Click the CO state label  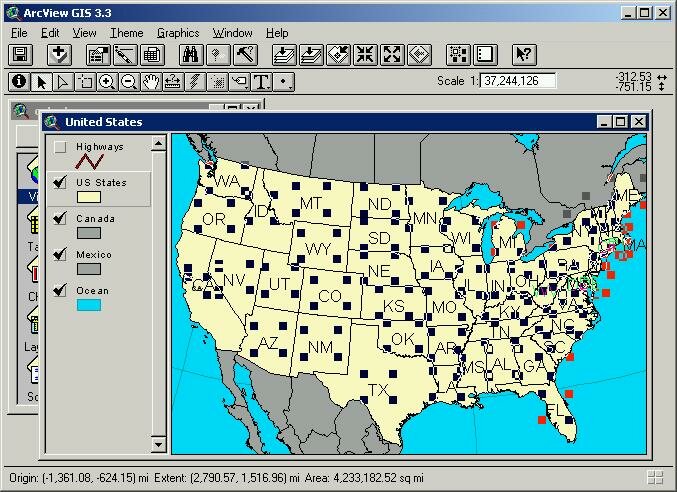[330, 296]
